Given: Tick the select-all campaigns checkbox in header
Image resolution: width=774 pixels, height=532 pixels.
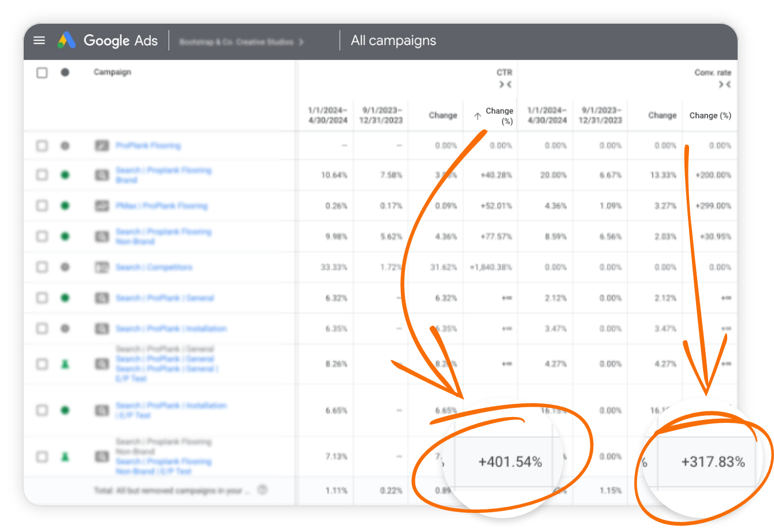Looking at the screenshot, I should [42, 73].
